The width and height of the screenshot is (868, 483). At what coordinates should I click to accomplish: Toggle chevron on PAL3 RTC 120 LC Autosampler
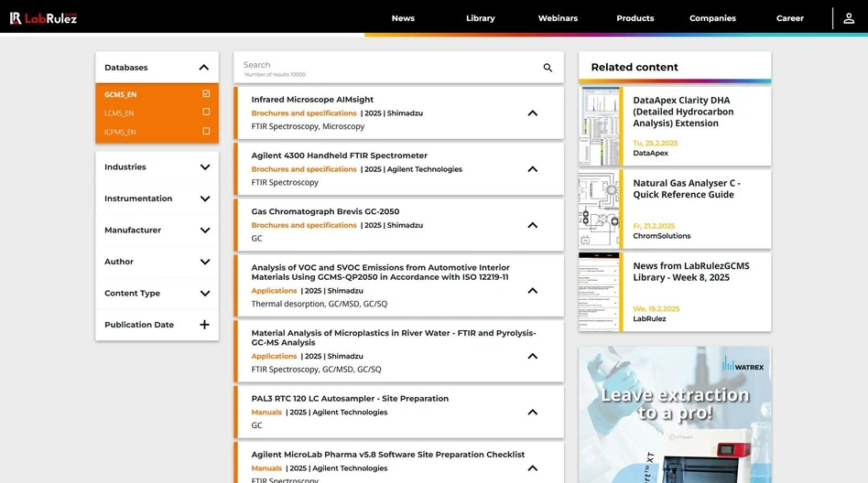pos(533,412)
